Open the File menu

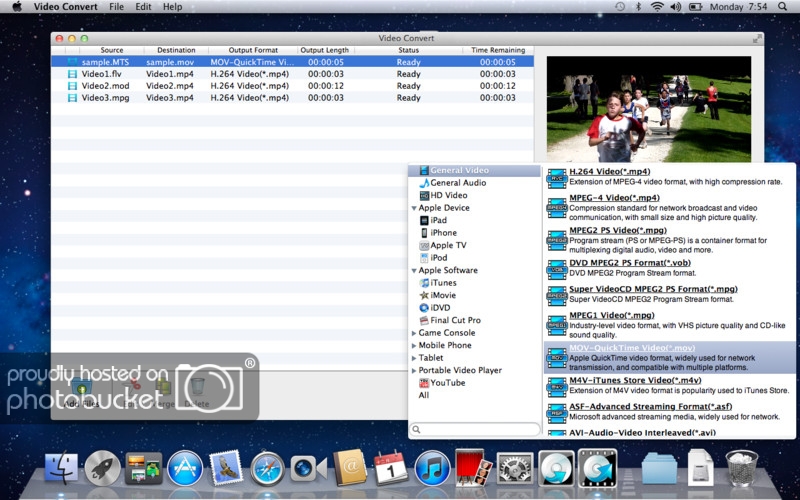pyautogui.click(x=116, y=7)
